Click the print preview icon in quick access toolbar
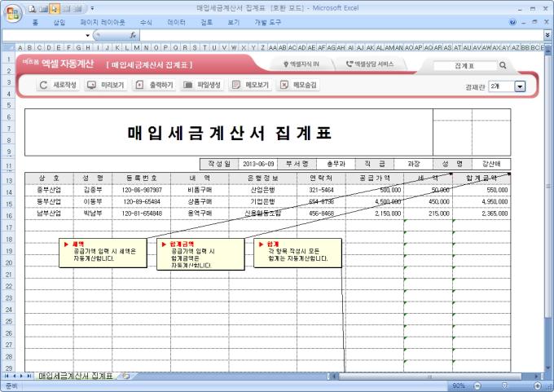 [32, 9]
